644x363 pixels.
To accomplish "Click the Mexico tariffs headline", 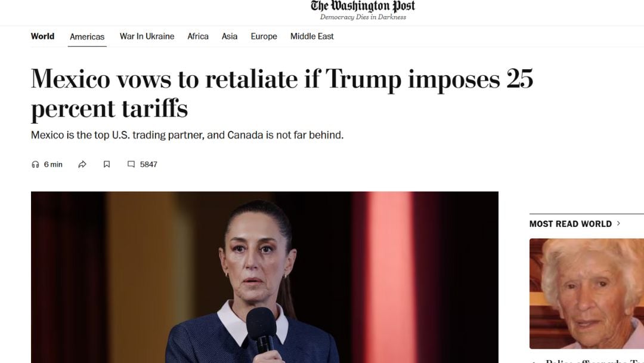I will click(281, 94).
